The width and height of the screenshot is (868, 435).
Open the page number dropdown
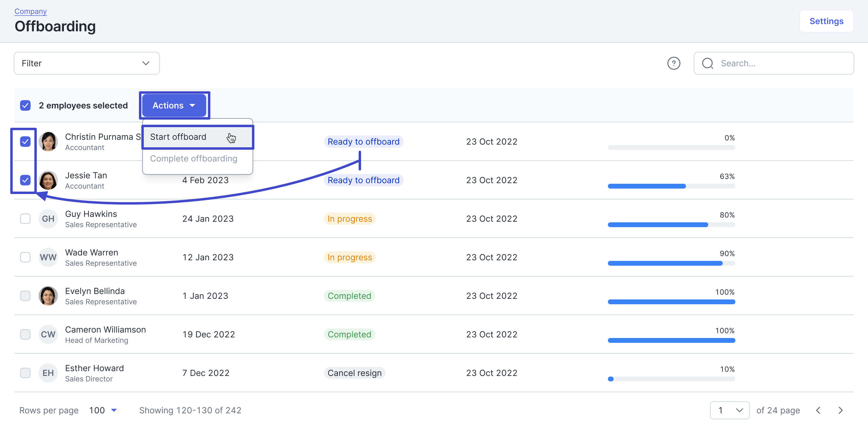[x=729, y=410]
